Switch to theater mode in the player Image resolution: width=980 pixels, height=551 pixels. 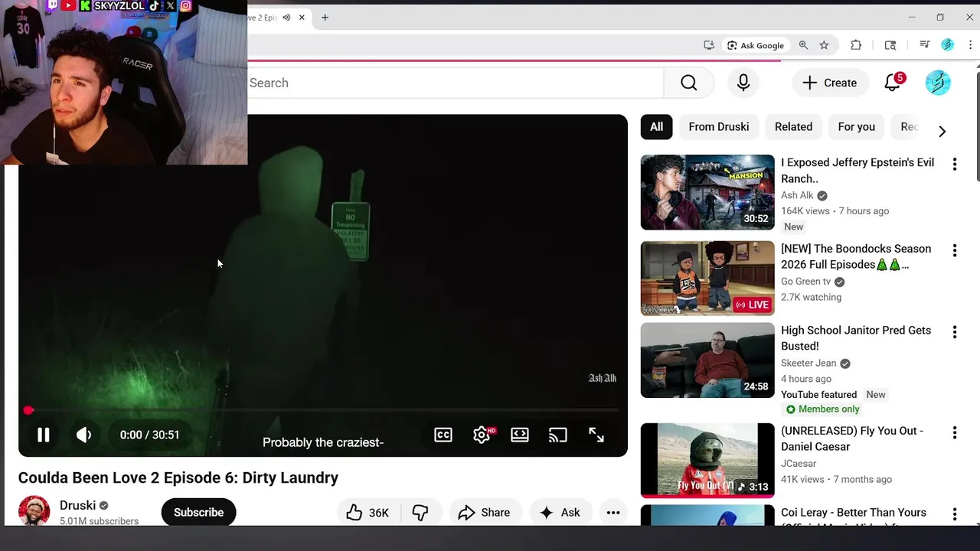(x=520, y=435)
